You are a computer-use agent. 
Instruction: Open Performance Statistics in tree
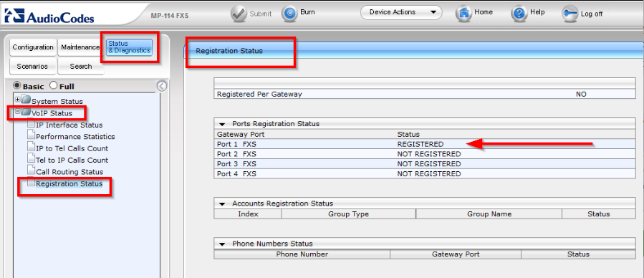[75, 137]
